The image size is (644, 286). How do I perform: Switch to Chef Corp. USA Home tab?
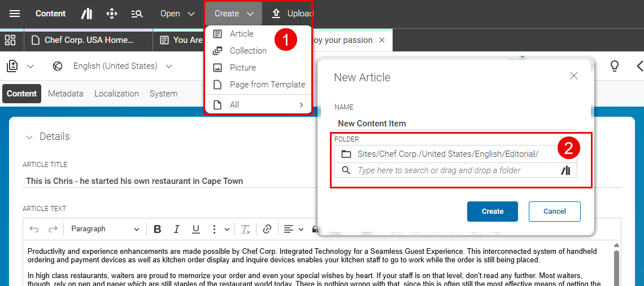point(88,40)
